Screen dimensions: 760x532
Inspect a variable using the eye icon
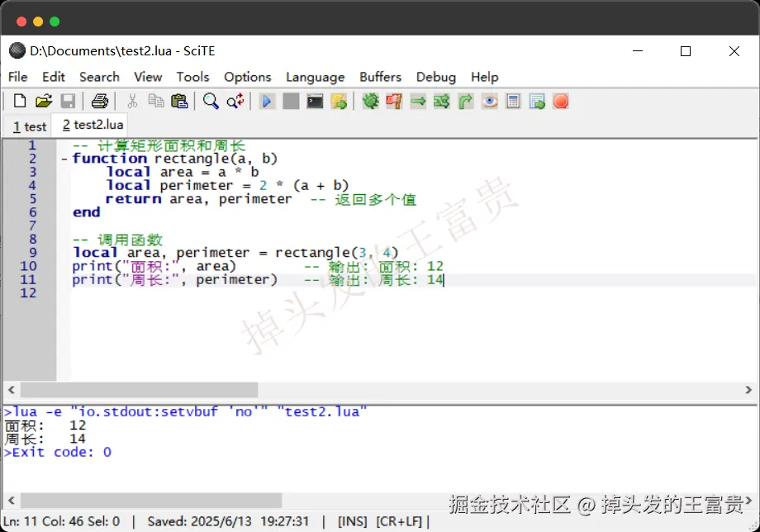tap(489, 101)
